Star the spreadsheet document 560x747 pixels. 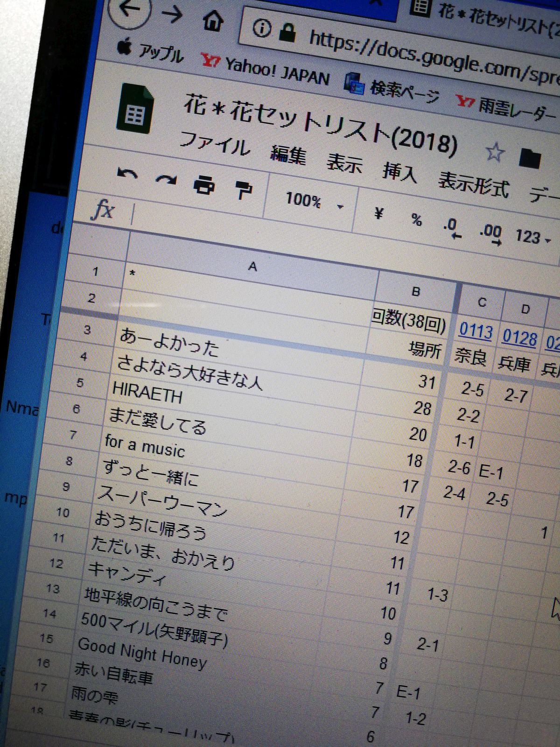tap(495, 152)
